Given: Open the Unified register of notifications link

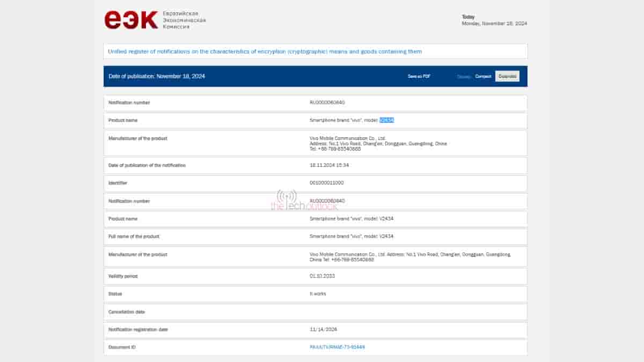Looking at the screenshot, I should point(265,51).
